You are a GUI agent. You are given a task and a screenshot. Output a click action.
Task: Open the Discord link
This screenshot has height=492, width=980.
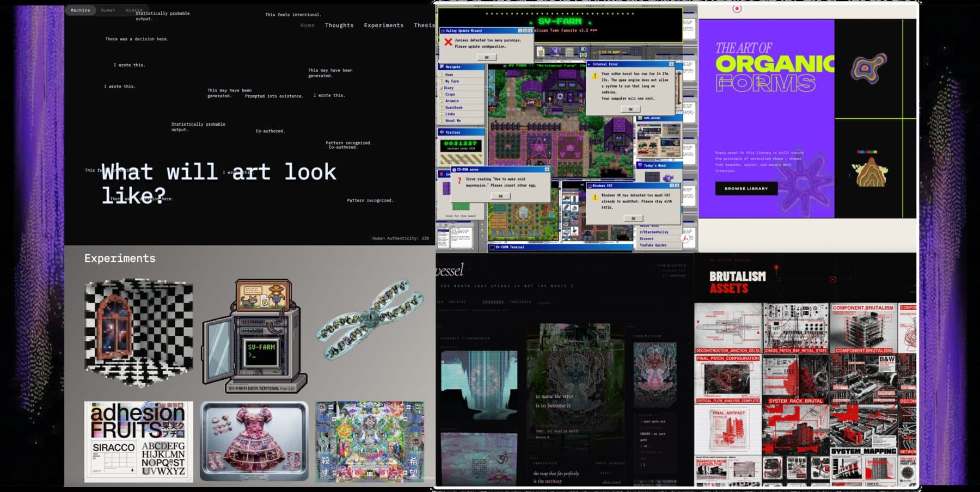[x=646, y=239]
